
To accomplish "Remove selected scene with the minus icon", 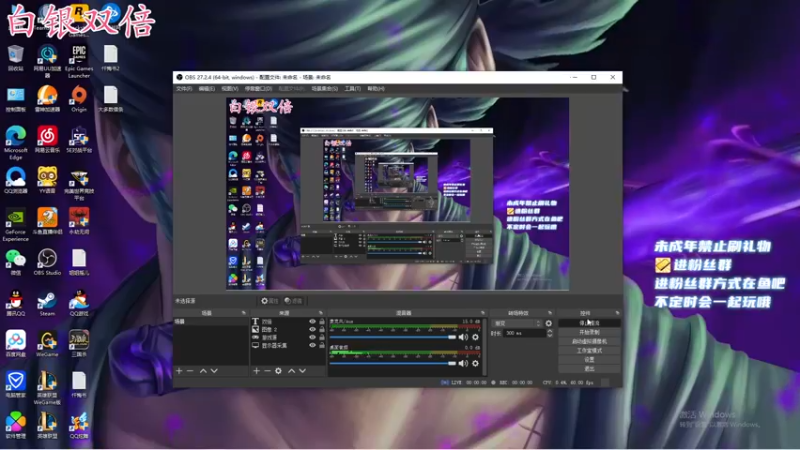I will point(190,371).
